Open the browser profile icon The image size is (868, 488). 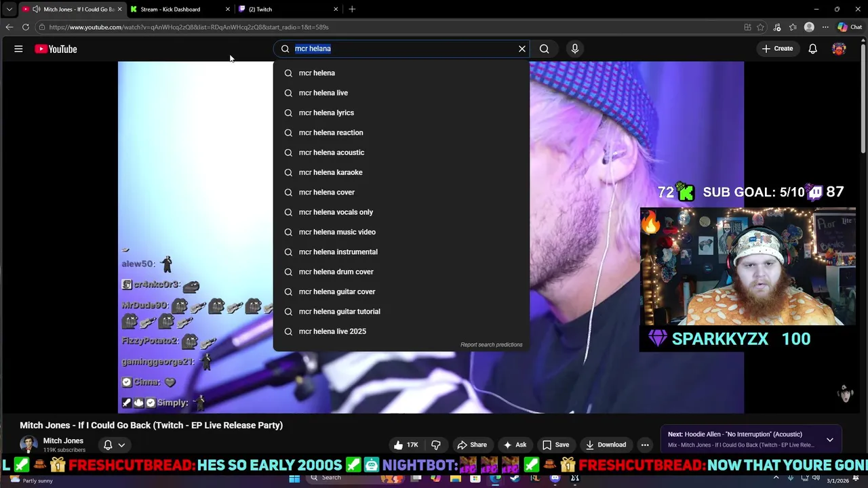[x=809, y=27]
